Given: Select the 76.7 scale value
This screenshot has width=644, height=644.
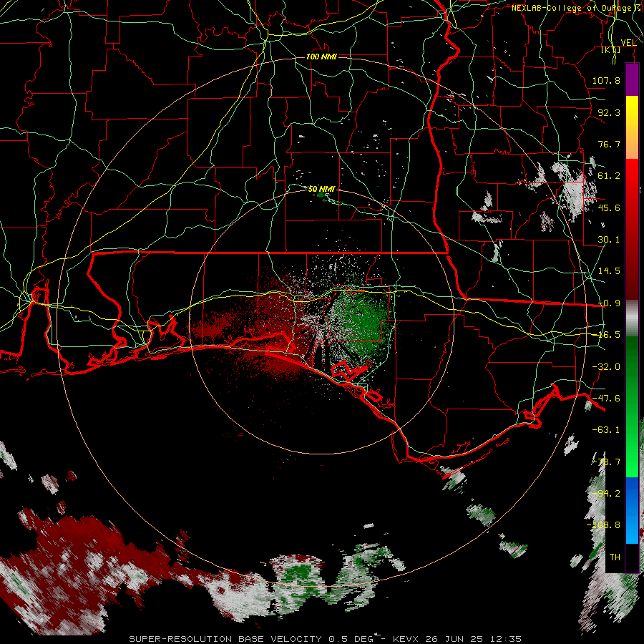Looking at the screenshot, I should [609, 144].
